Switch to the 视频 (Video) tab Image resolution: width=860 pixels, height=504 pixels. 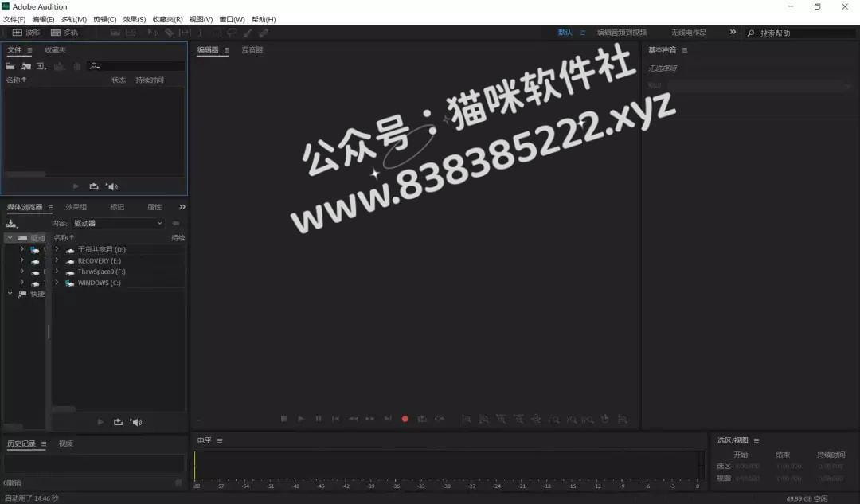click(x=66, y=443)
